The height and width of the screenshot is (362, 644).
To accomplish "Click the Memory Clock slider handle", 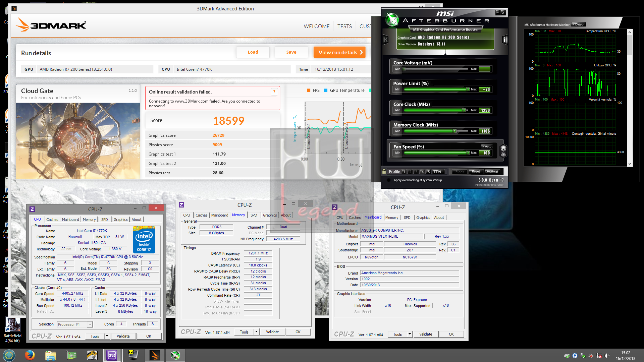I will [x=455, y=131].
